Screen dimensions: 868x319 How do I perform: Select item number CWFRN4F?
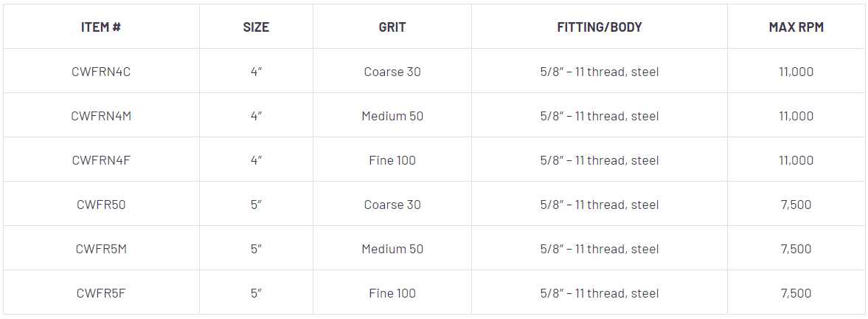point(101,160)
